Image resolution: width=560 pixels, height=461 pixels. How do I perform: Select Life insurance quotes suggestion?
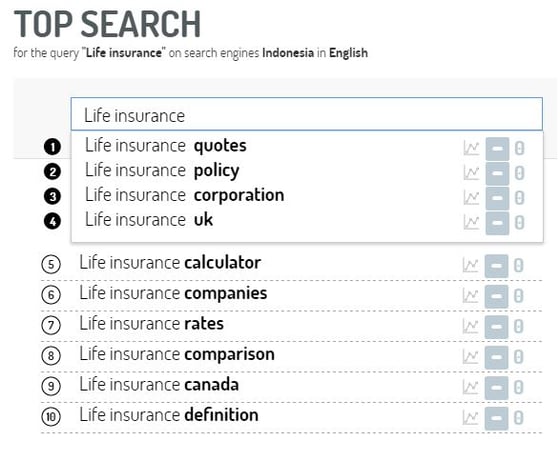[166, 146]
